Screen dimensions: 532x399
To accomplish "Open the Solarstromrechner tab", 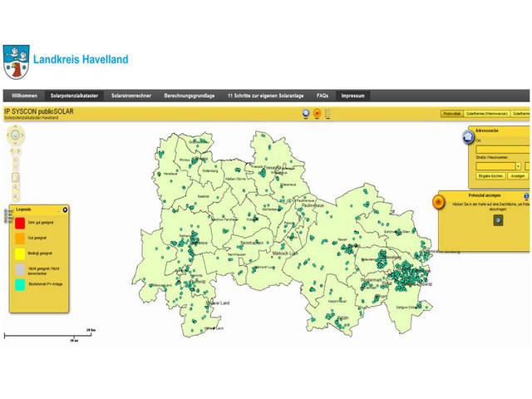I will click(131, 96).
